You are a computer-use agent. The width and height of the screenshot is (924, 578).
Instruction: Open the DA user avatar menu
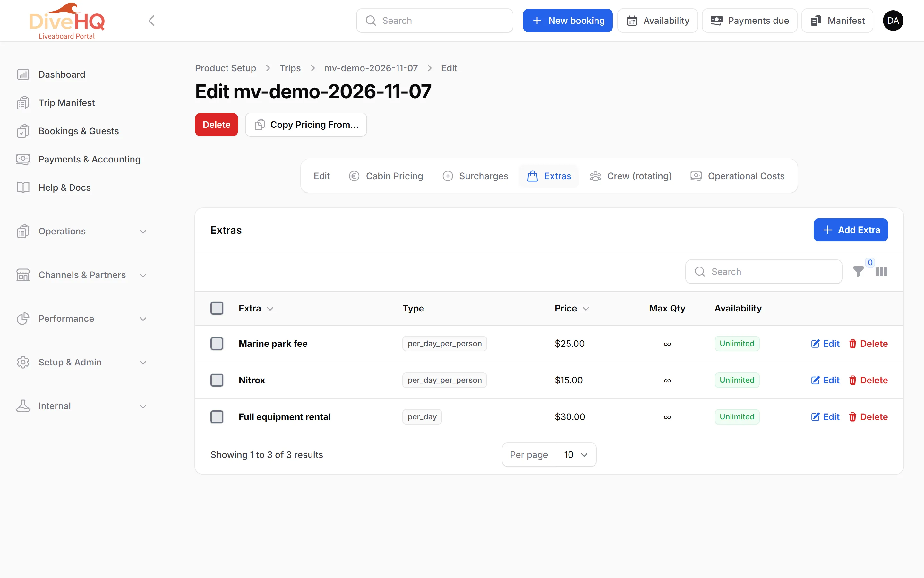(893, 21)
